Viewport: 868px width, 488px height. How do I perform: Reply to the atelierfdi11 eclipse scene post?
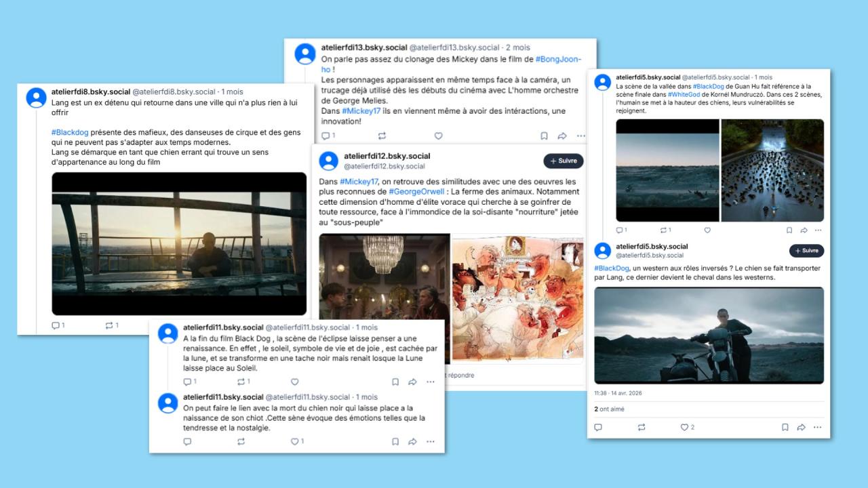coord(187,382)
